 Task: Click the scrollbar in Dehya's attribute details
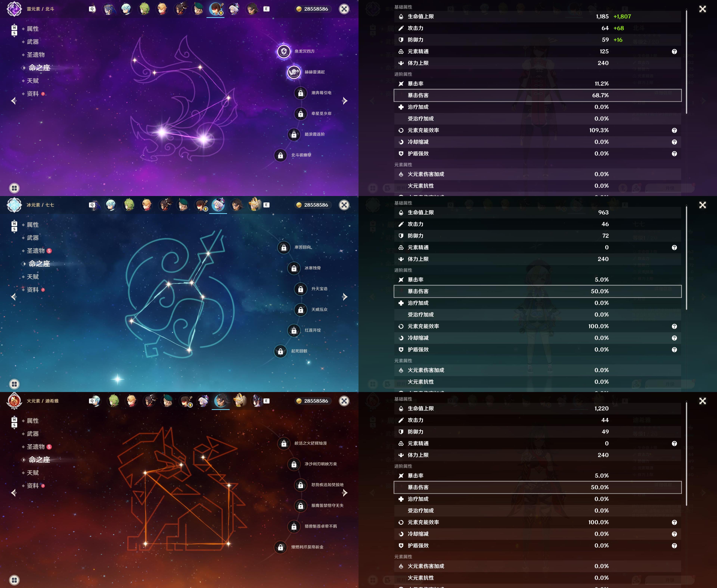(687, 454)
